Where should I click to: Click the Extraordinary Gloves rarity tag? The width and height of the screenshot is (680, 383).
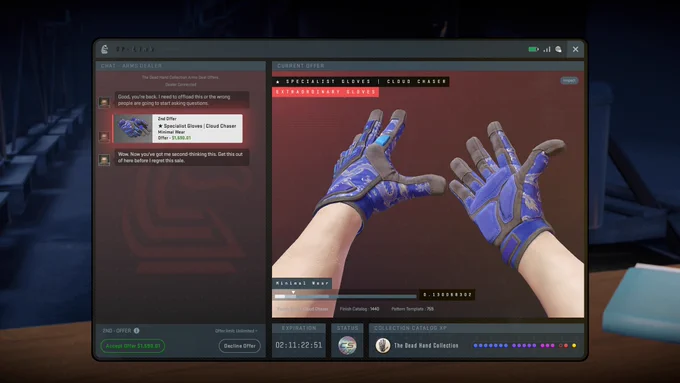[x=325, y=92]
